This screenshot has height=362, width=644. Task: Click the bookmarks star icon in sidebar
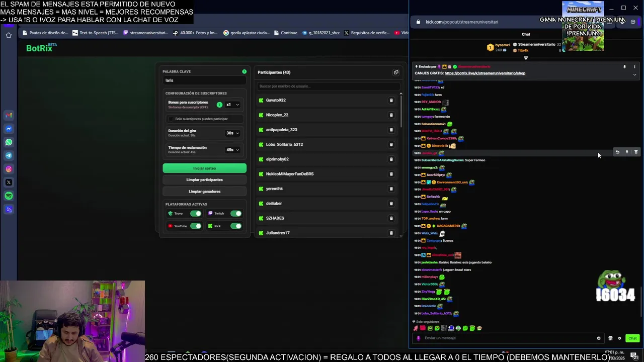coord(9,35)
